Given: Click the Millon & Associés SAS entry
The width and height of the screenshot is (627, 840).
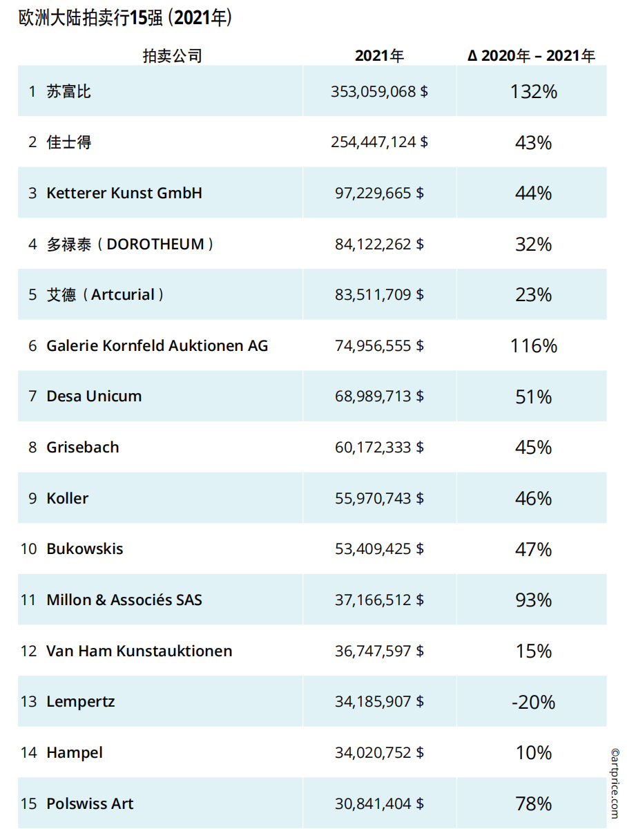Looking at the screenshot, I should (124, 600).
